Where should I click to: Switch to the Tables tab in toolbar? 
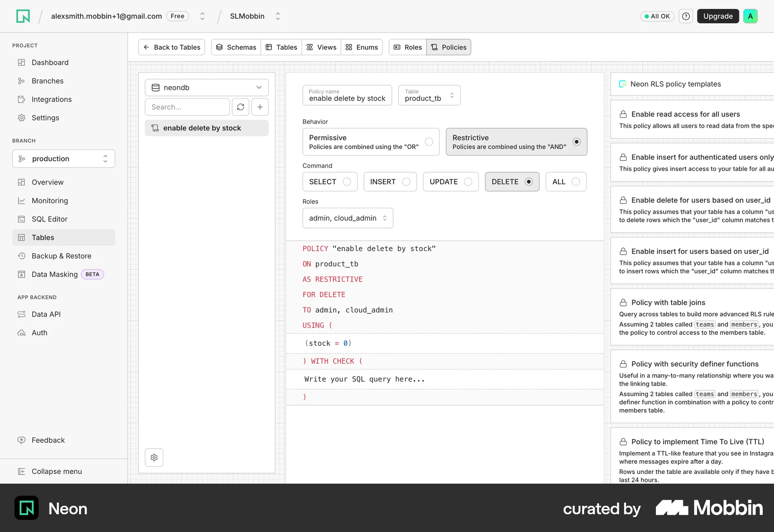click(x=281, y=47)
